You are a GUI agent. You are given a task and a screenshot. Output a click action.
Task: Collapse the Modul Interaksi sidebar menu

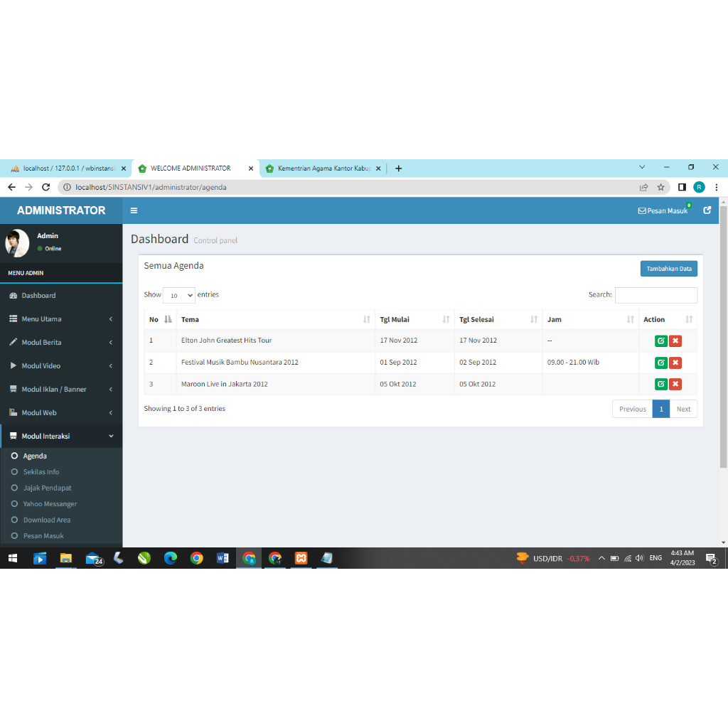[x=61, y=437]
